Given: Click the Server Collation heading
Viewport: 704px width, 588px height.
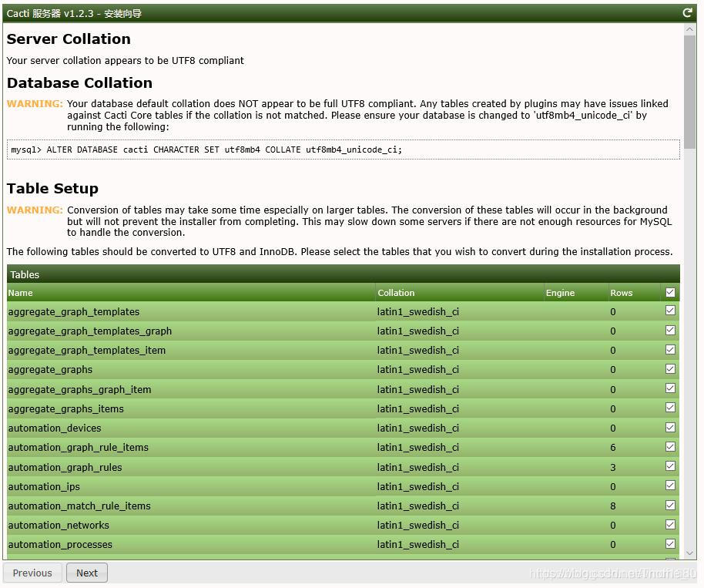Looking at the screenshot, I should [x=69, y=39].
